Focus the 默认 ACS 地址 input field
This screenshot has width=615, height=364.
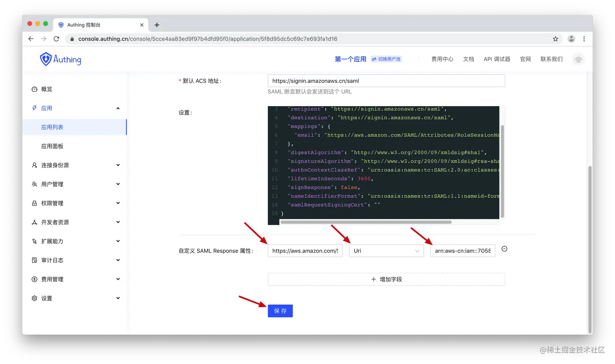point(386,81)
